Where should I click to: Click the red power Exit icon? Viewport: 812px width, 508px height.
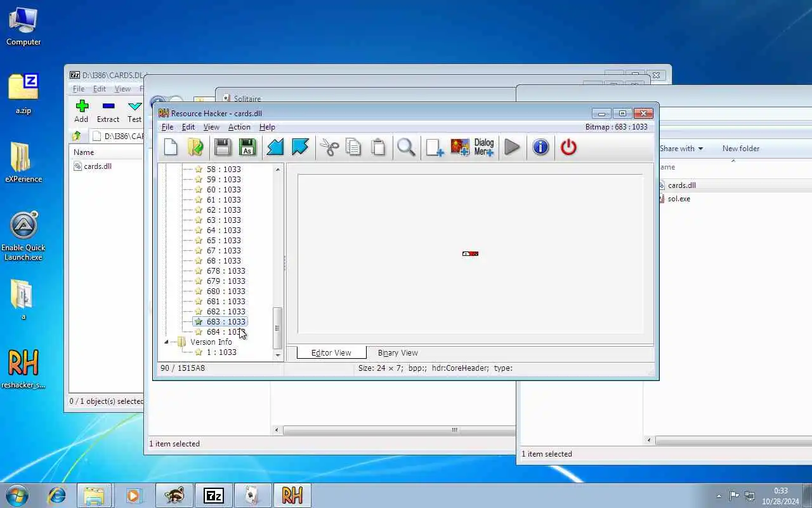click(x=568, y=147)
